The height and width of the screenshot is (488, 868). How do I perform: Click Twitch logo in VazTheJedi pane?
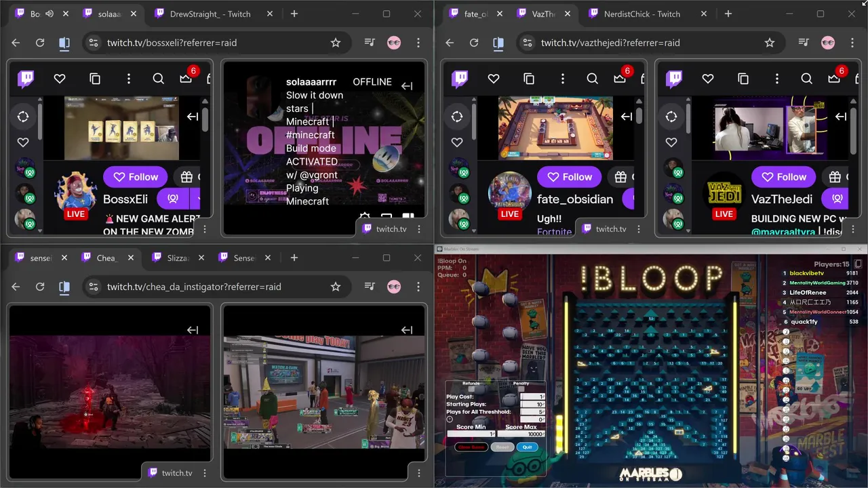point(674,79)
